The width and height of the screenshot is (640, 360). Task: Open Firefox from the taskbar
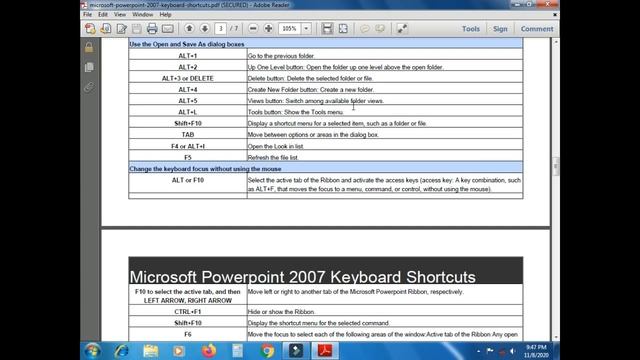point(209,351)
